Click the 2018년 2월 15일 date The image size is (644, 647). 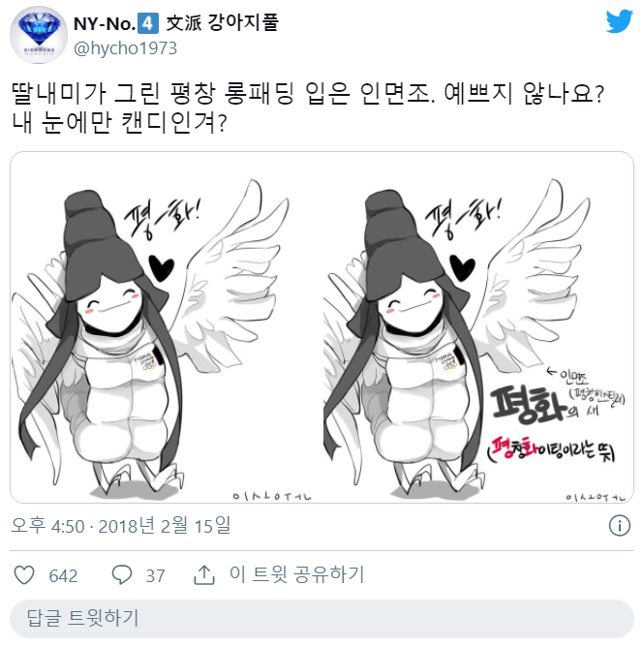(x=165, y=526)
